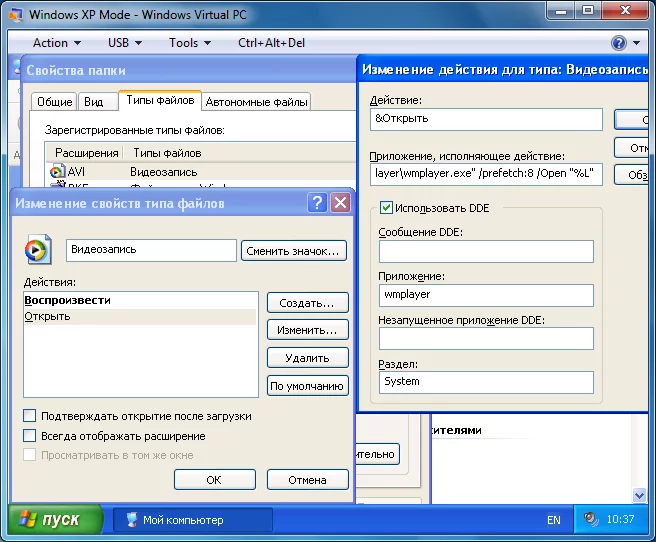The image size is (656, 542).
Task: Click the scroll down arrow in background window
Action: coord(639,496)
